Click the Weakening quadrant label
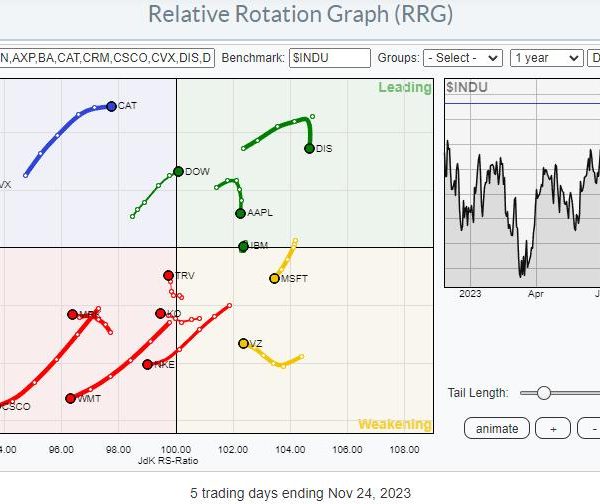600x504 pixels. (x=395, y=424)
